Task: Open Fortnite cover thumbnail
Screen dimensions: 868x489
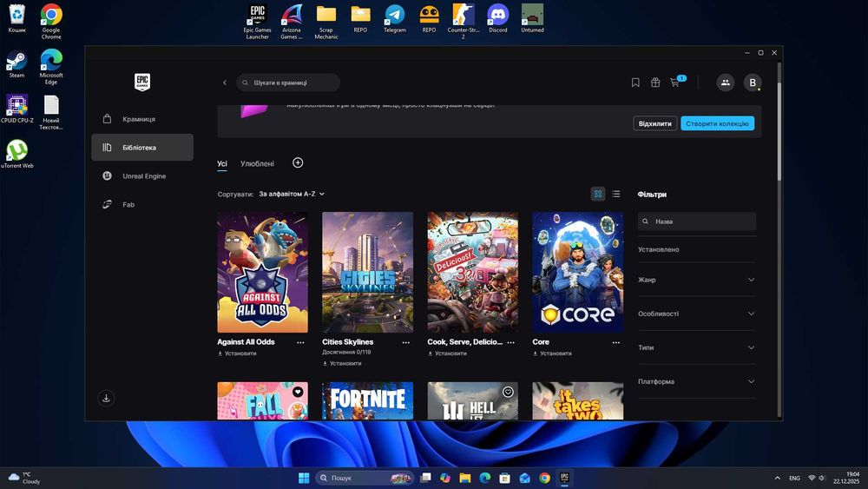Action: coord(367,400)
